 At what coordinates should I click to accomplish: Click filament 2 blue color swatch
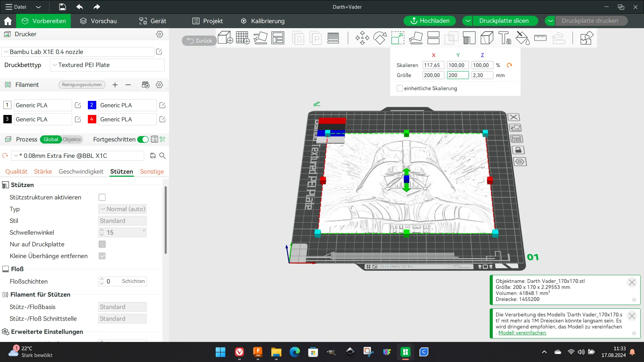pyautogui.click(x=92, y=105)
